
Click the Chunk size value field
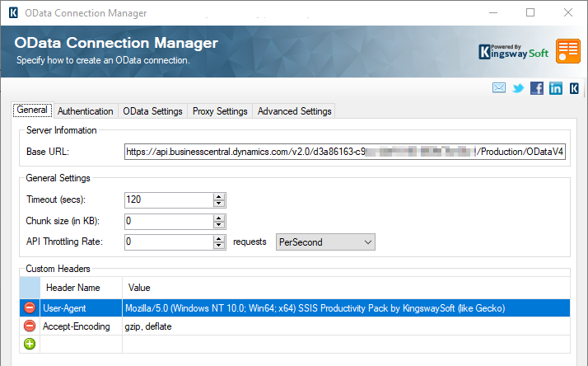click(x=169, y=221)
